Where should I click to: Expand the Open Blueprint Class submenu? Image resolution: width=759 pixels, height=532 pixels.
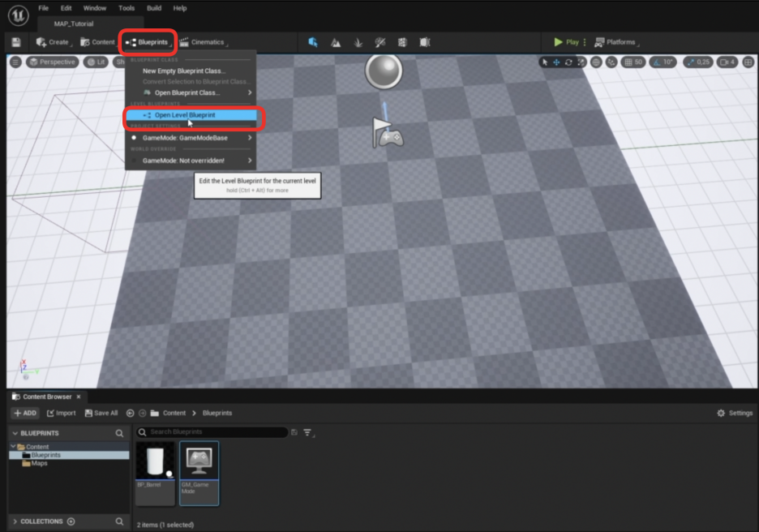point(191,92)
